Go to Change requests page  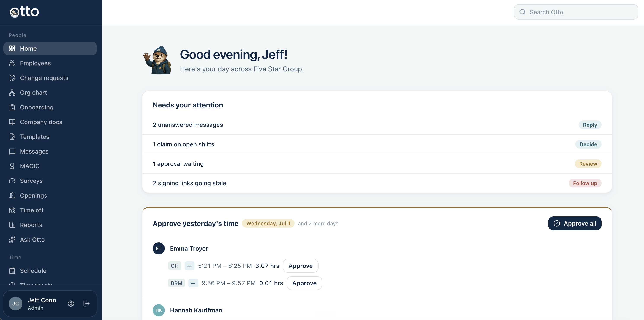[50, 78]
